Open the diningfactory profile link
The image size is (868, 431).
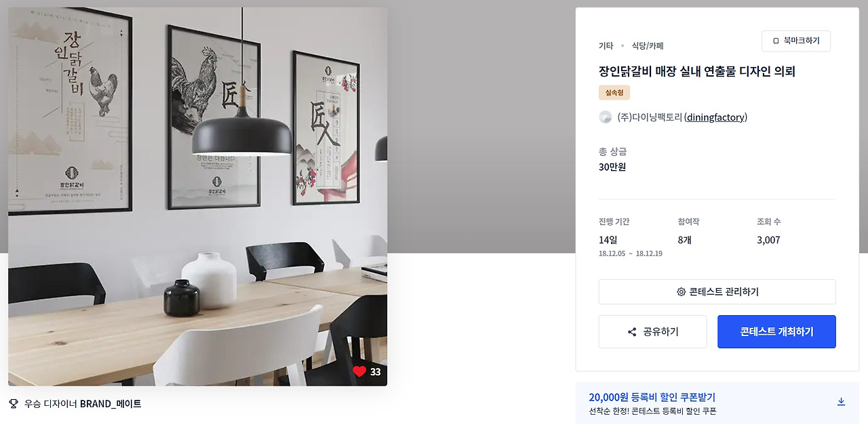pos(715,117)
